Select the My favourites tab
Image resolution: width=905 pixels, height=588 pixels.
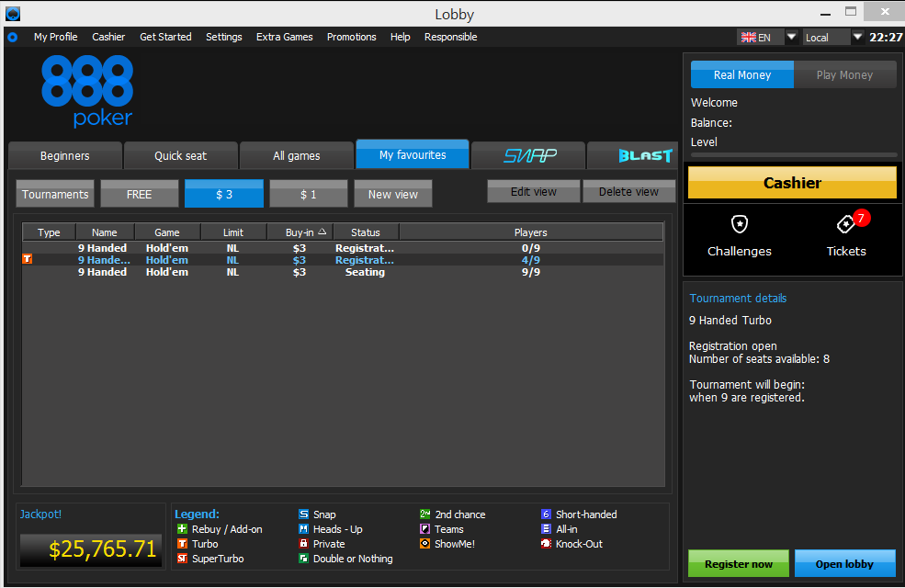[413, 154]
